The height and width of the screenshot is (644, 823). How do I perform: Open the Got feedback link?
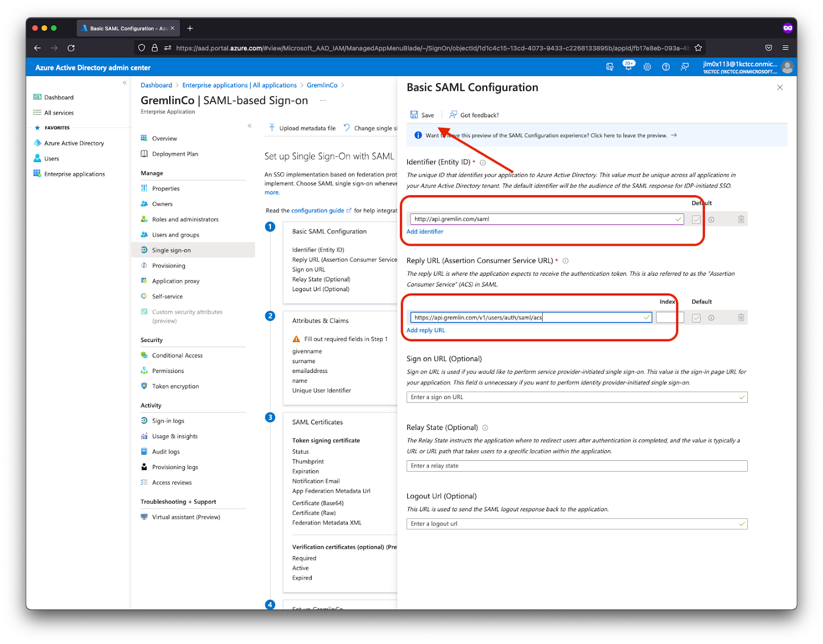point(474,115)
